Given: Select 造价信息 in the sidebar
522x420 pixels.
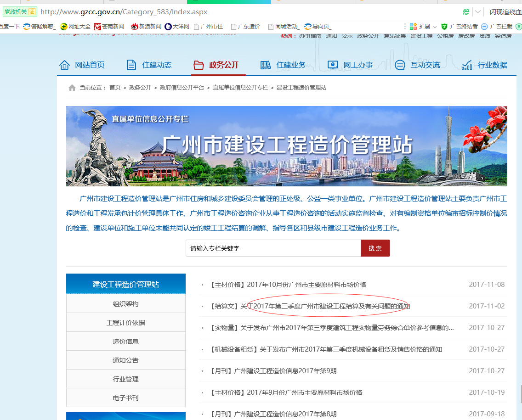Looking at the screenshot, I should coord(126,342).
